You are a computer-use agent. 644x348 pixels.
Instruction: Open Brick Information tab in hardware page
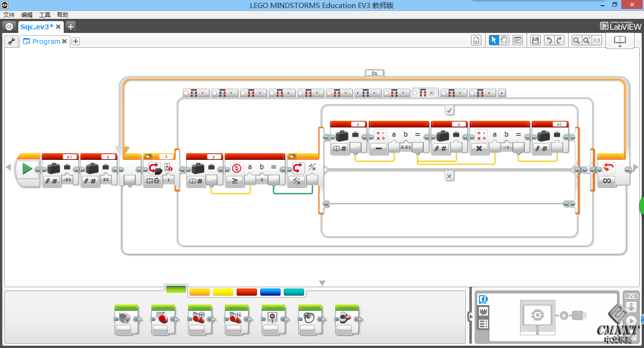tap(483, 299)
